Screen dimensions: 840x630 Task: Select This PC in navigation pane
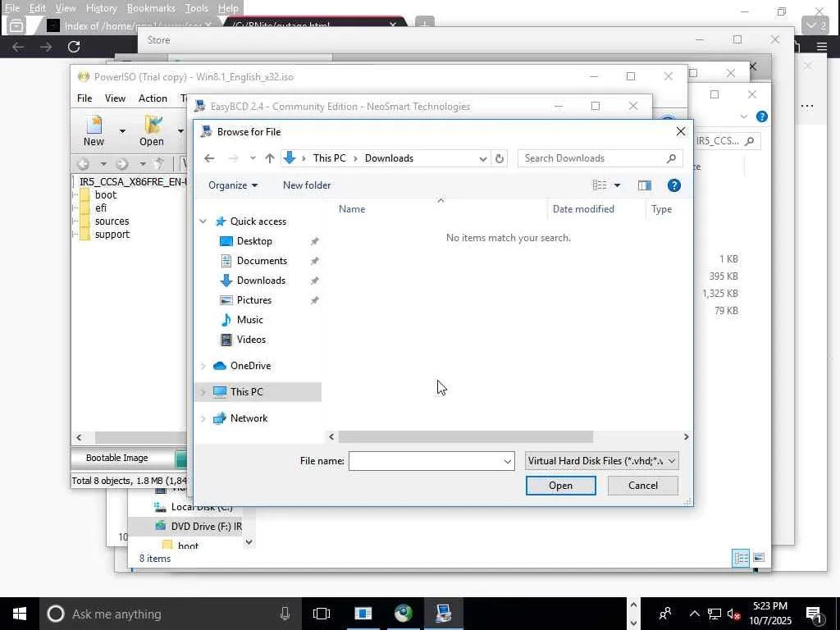click(x=246, y=392)
